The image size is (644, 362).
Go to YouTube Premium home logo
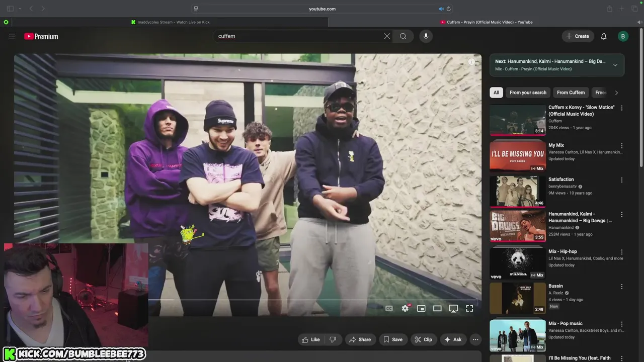pos(41,36)
